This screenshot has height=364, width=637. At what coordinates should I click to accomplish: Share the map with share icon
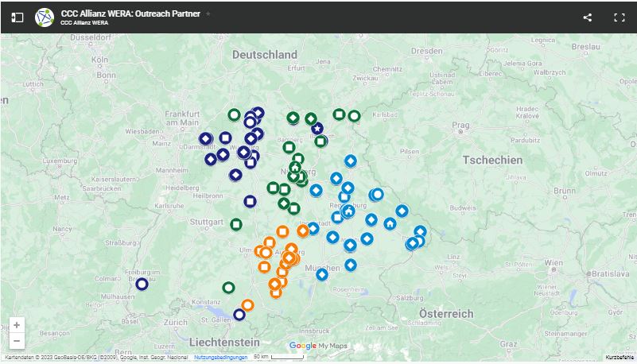(588, 17)
